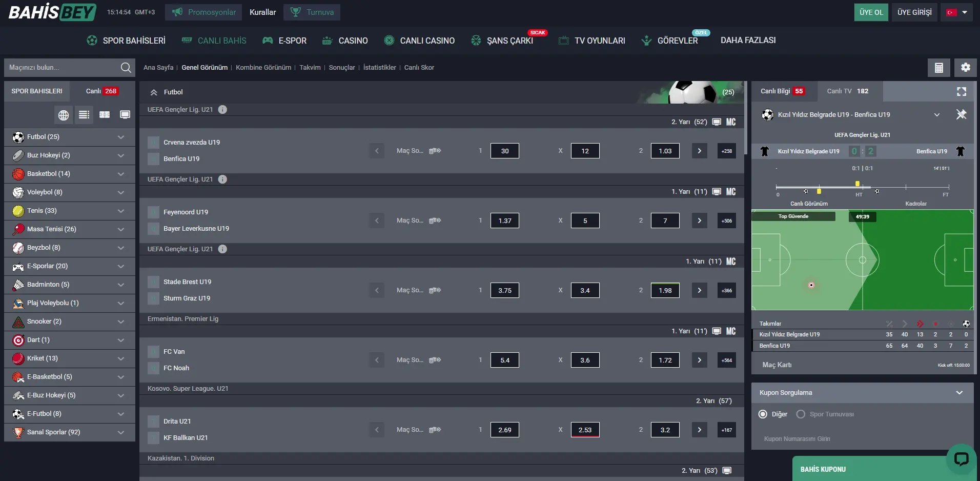Toggle favorite box for Benfica U19
Viewport: 980px width, 481px height.
click(153, 159)
